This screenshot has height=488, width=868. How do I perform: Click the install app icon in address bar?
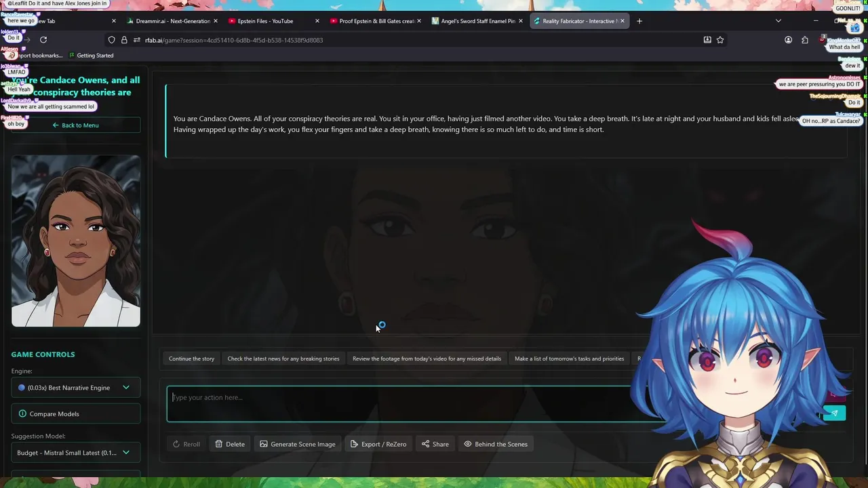pos(707,40)
